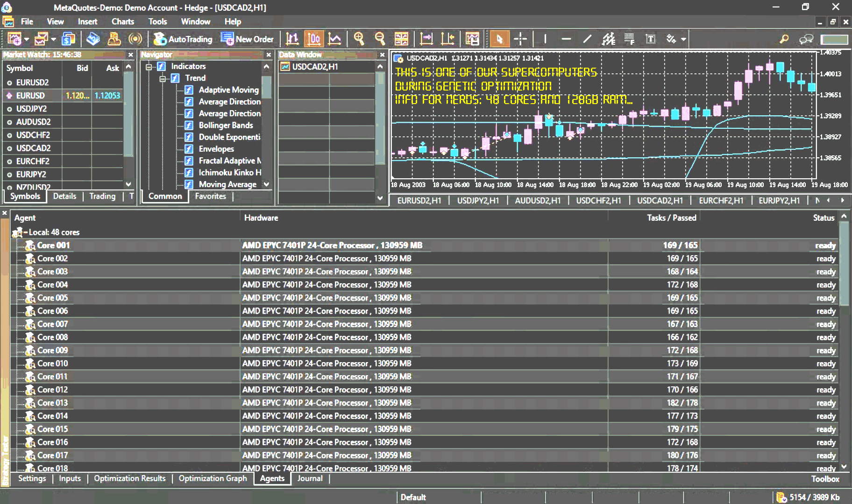Viewport: 852px width, 504px height.
Task: Click the search magnifier icon
Action: [x=784, y=39]
